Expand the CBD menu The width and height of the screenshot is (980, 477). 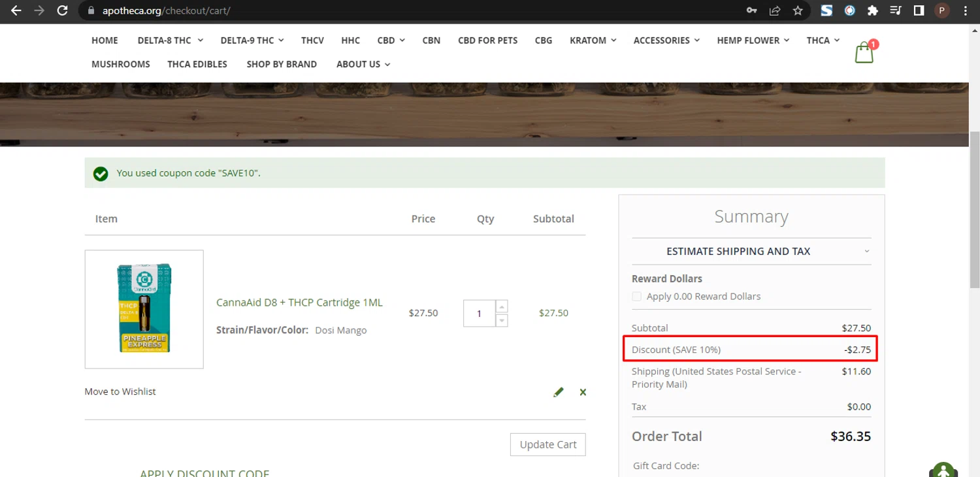point(391,41)
